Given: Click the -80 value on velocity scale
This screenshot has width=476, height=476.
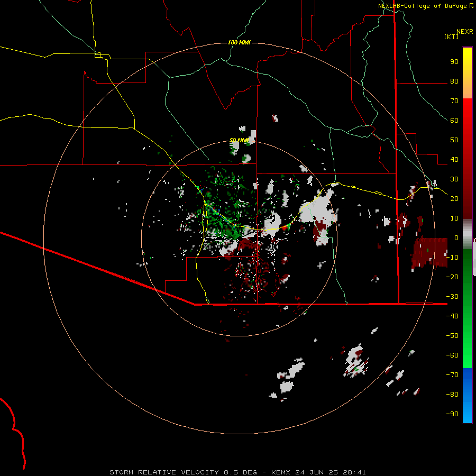Looking at the screenshot, I should (452, 395).
